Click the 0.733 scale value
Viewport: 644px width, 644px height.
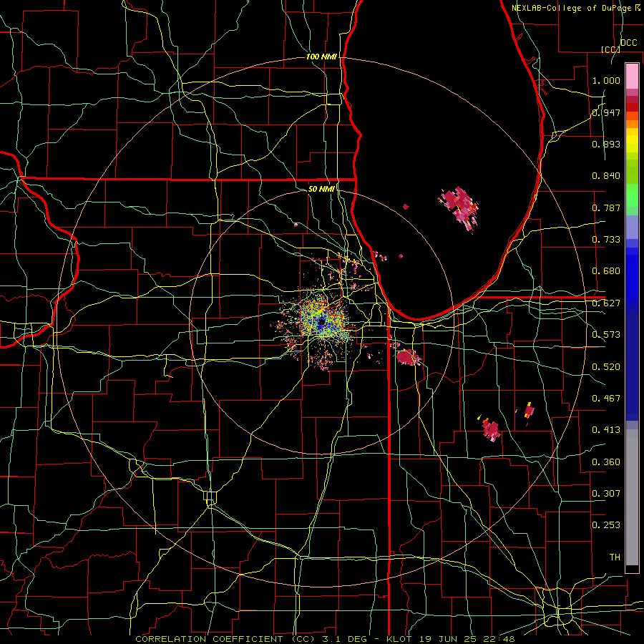pyautogui.click(x=606, y=240)
